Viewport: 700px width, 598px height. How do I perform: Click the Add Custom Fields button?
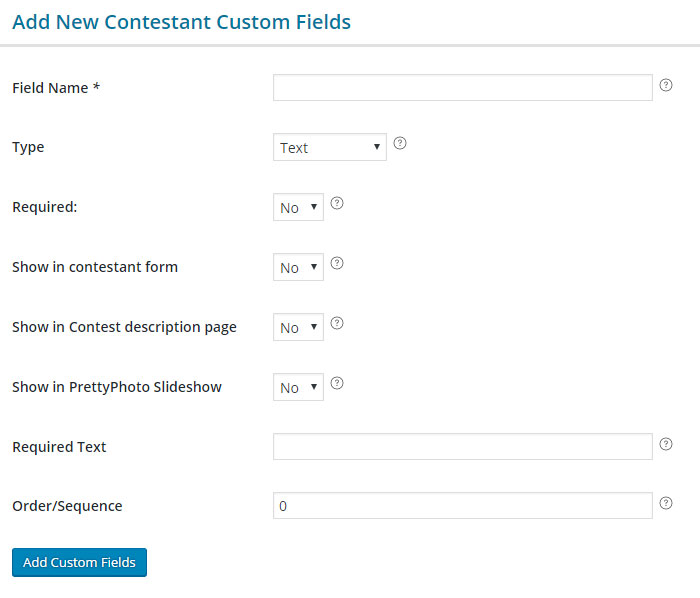click(79, 562)
